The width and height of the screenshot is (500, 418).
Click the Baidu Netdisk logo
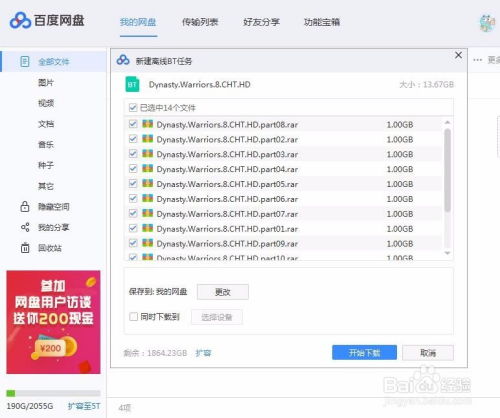click(47, 21)
